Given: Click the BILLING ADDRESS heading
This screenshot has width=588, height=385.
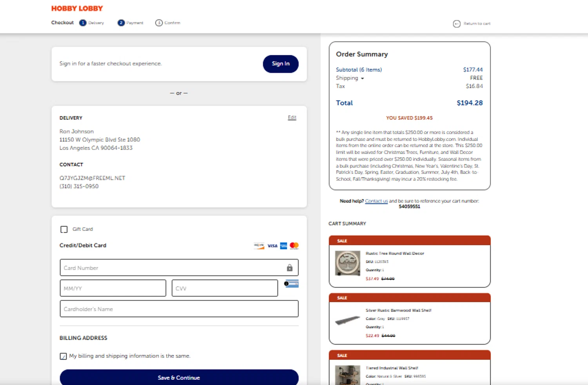Looking at the screenshot, I should [83, 338].
